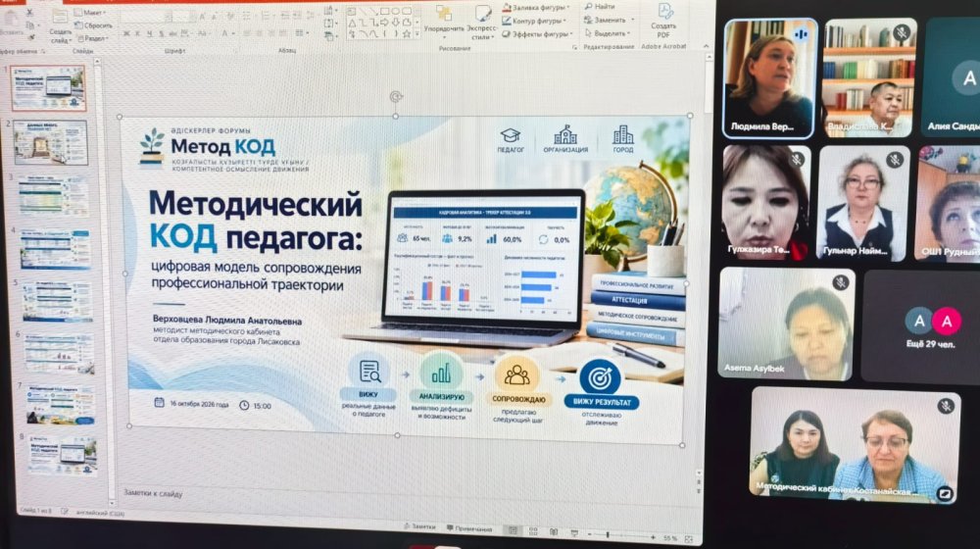This screenshot has width=980, height=549.
Task: Select the rectangle shape in shapes gallery
Action: [385, 11]
